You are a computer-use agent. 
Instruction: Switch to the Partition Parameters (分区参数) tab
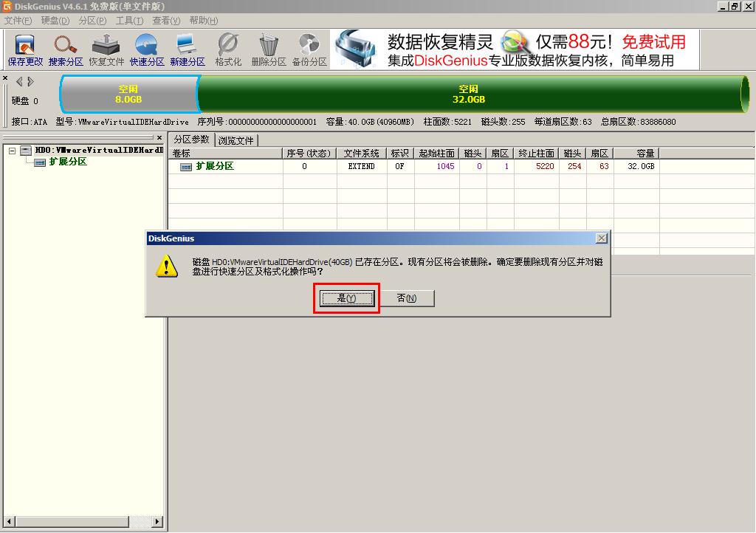tap(191, 140)
